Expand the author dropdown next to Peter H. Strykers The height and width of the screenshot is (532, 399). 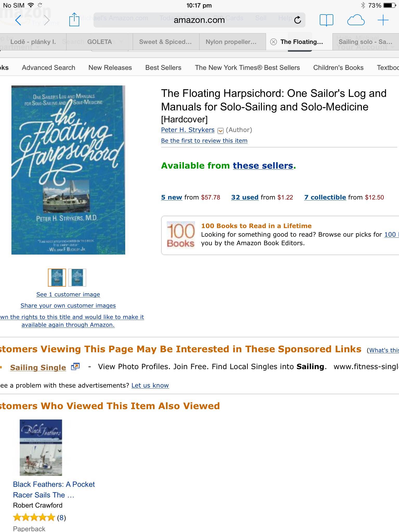coord(220,131)
